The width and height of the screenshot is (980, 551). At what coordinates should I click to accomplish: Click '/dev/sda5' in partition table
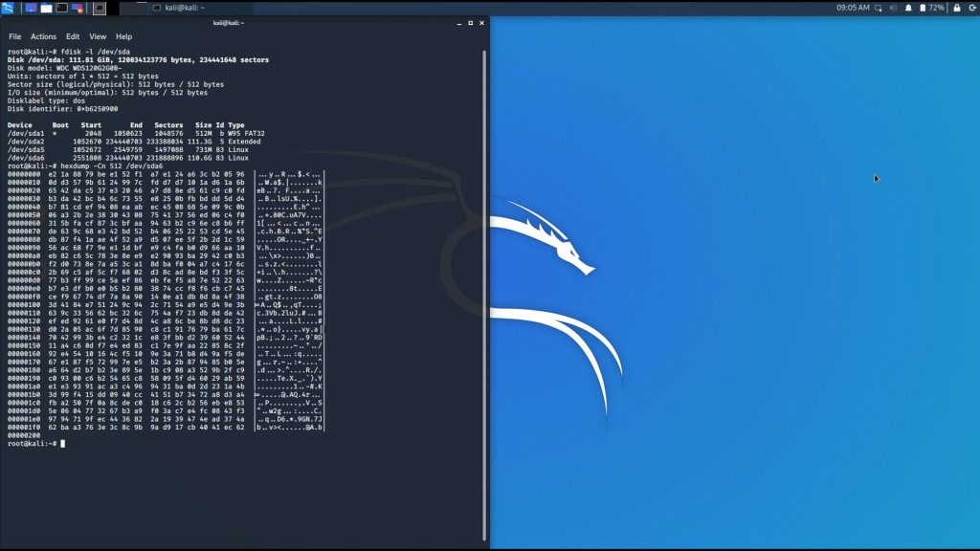(x=26, y=150)
